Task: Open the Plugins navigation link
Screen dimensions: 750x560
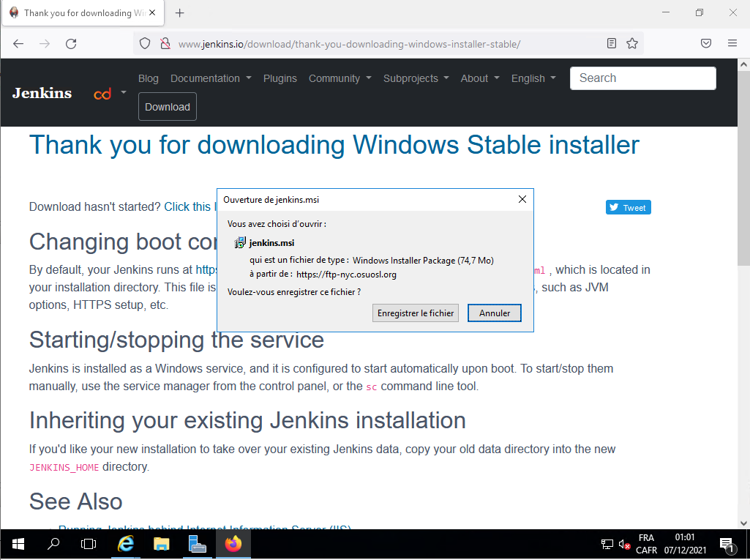Action: 280,78
